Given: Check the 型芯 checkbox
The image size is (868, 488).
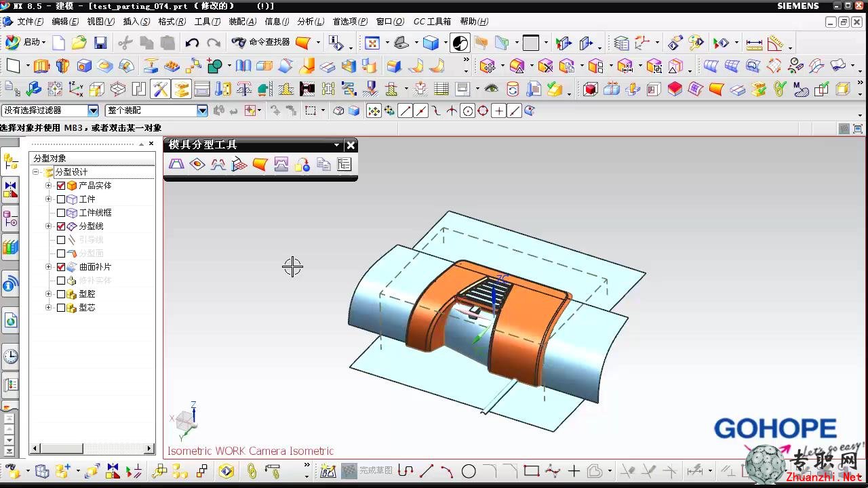Looking at the screenshot, I should 61,308.
